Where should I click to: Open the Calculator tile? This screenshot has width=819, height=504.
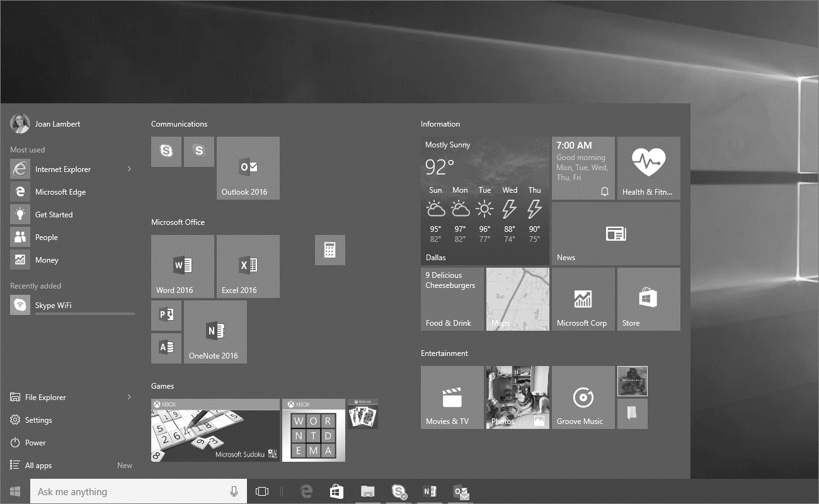point(330,250)
